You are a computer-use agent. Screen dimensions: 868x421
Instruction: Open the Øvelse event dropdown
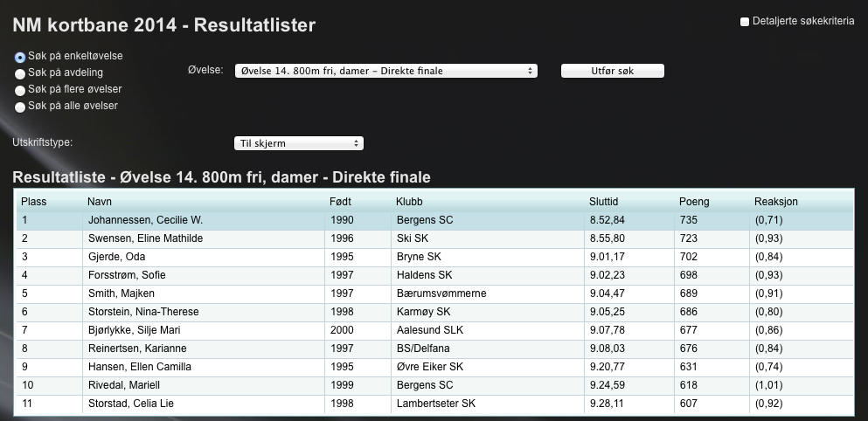pyautogui.click(x=385, y=71)
